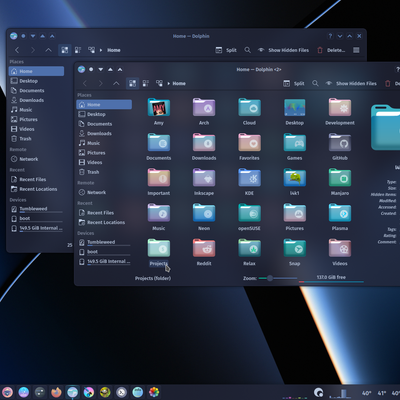
Task: Switch to details view in back Dolphin window
Action: click(x=91, y=50)
